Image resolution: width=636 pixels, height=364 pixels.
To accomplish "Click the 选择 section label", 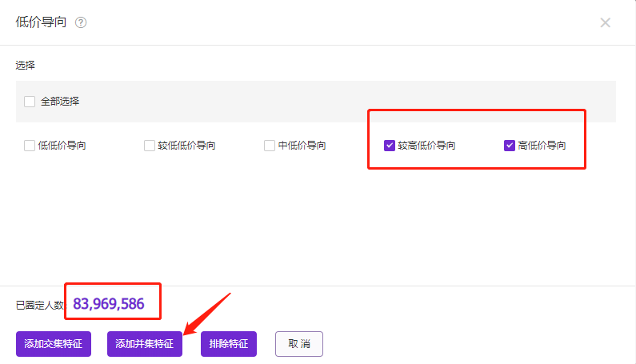I will pyautogui.click(x=25, y=66).
